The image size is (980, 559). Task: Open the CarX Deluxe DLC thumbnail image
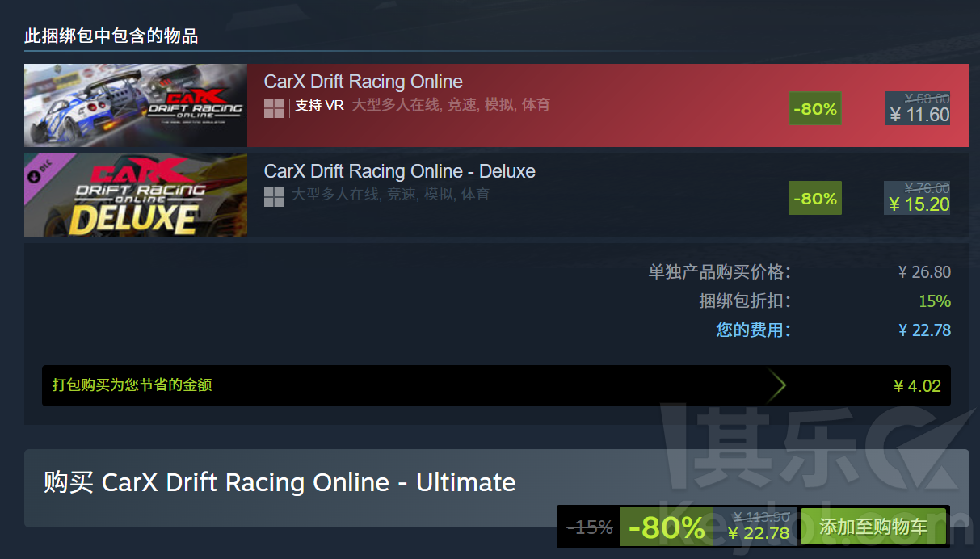pyautogui.click(x=136, y=195)
